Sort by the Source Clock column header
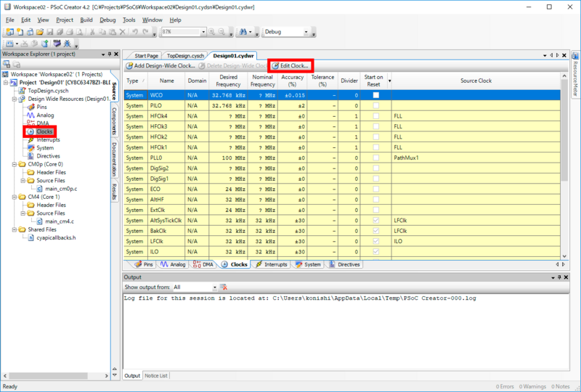This screenshot has height=392, width=581. coord(476,81)
